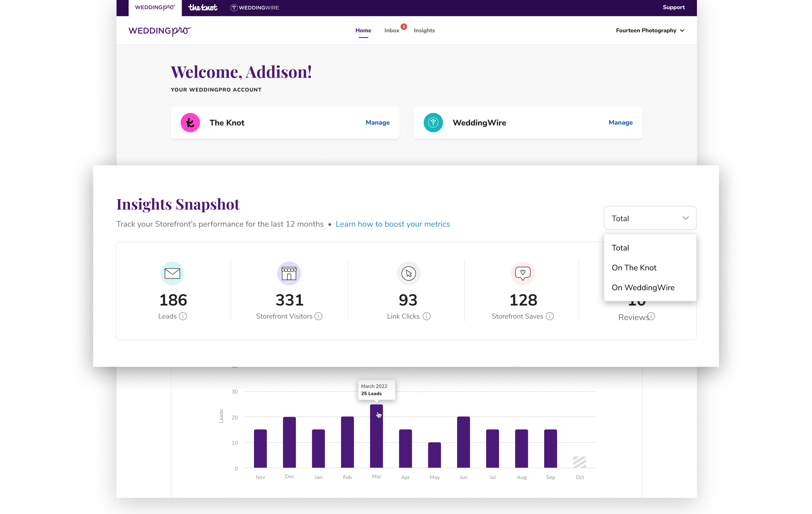Click the Storefront Saves heart bubble icon

pos(523,273)
